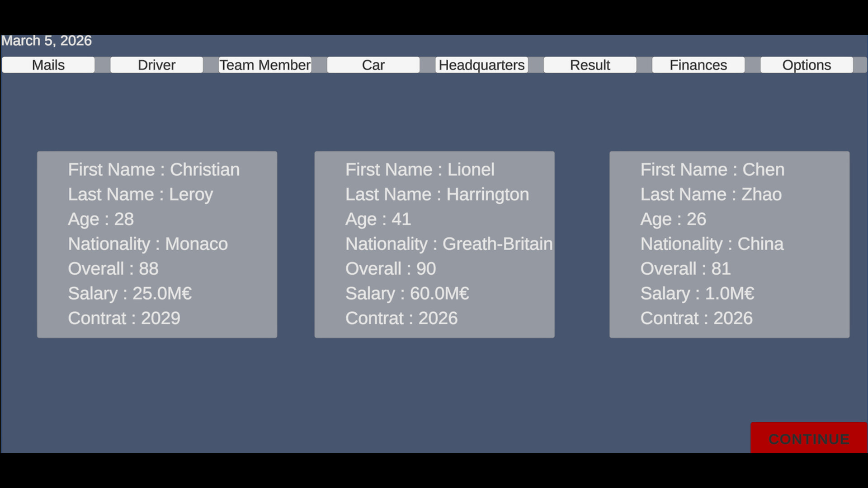The image size is (868, 488).
Task: Select Lionel Harrington's driver card
Action: [434, 244]
